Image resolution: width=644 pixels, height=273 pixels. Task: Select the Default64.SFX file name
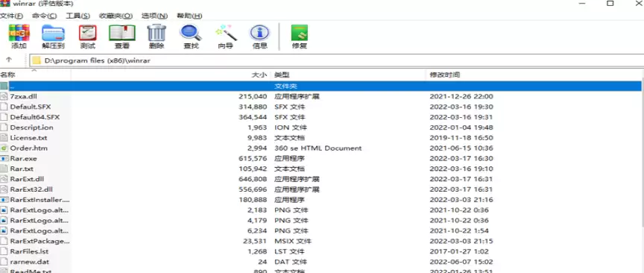35,117
